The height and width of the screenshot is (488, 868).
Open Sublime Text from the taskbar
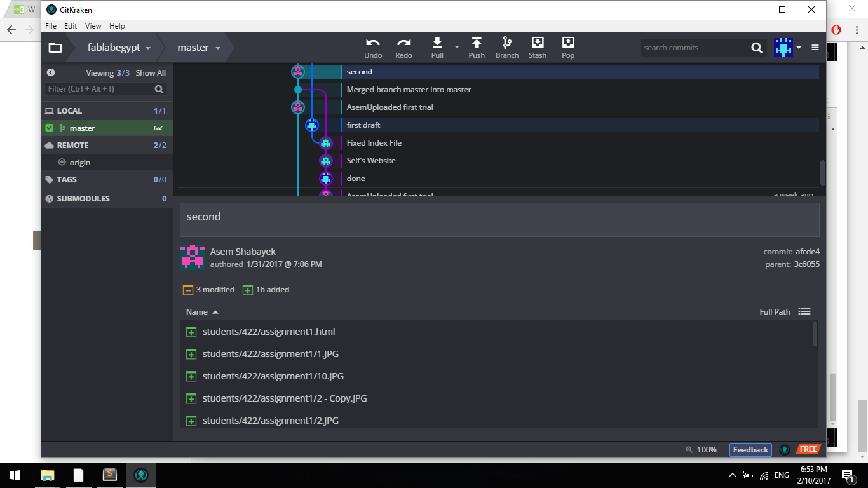(110, 475)
